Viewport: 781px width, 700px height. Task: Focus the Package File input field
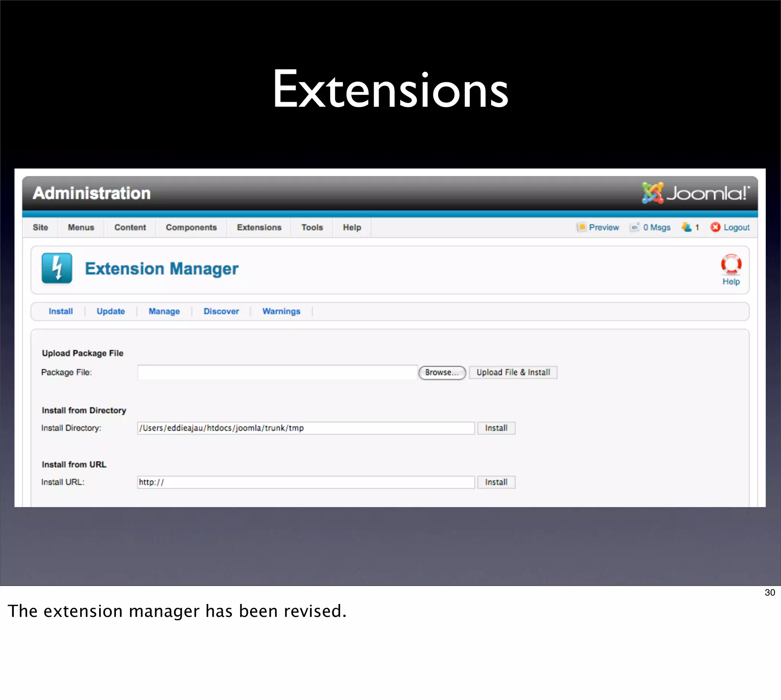pos(277,372)
